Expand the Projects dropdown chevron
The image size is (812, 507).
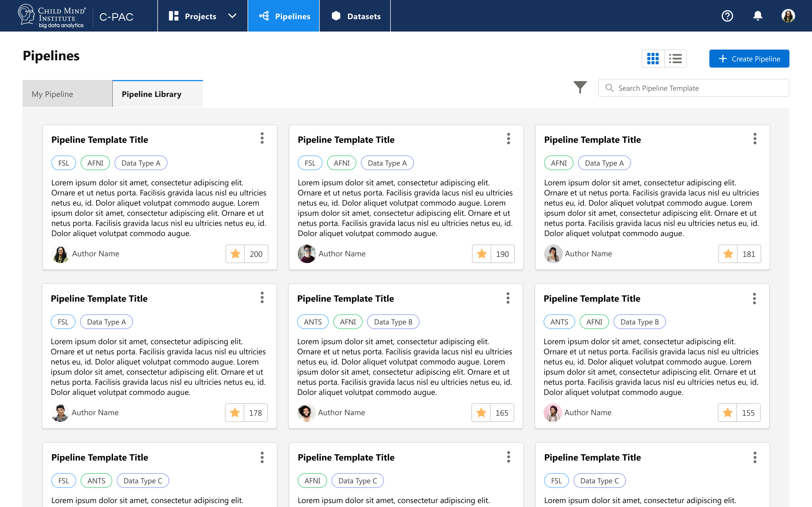[232, 16]
